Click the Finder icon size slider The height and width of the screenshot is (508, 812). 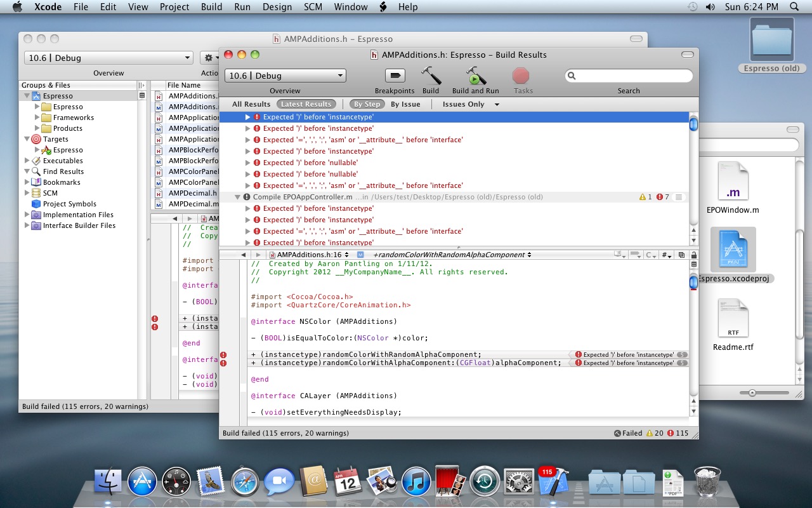click(752, 394)
